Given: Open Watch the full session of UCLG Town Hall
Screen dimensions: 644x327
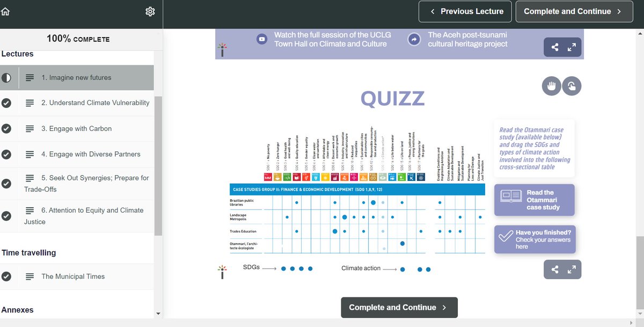Looking at the screenshot, I should pos(333,39).
